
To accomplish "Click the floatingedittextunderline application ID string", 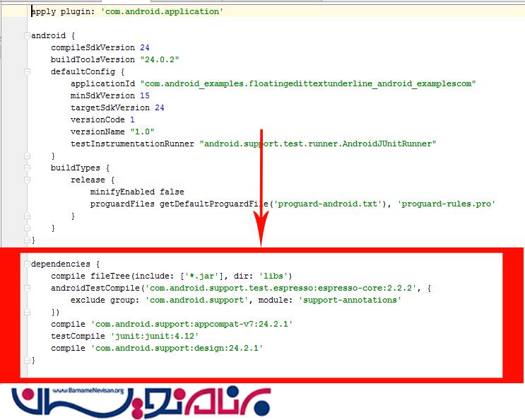I will point(308,83).
